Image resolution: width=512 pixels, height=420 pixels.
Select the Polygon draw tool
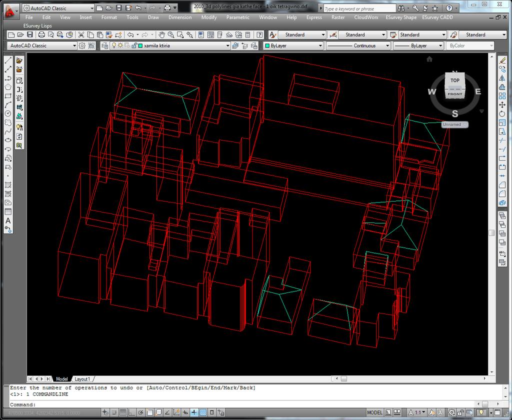8,87
